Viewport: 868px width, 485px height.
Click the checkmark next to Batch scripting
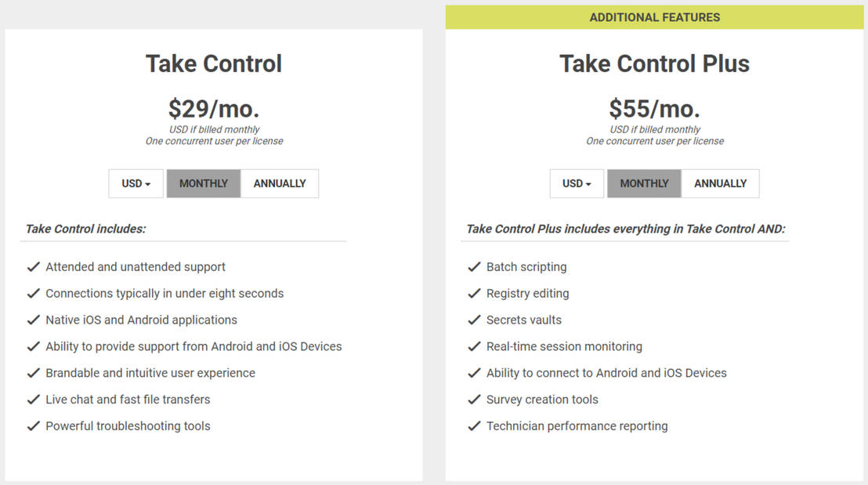tap(475, 266)
